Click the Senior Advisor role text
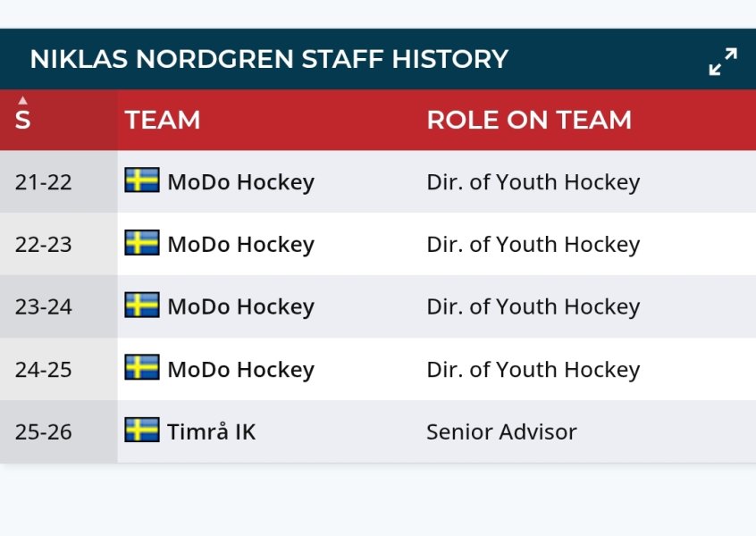This screenshot has width=756, height=536. tap(501, 432)
